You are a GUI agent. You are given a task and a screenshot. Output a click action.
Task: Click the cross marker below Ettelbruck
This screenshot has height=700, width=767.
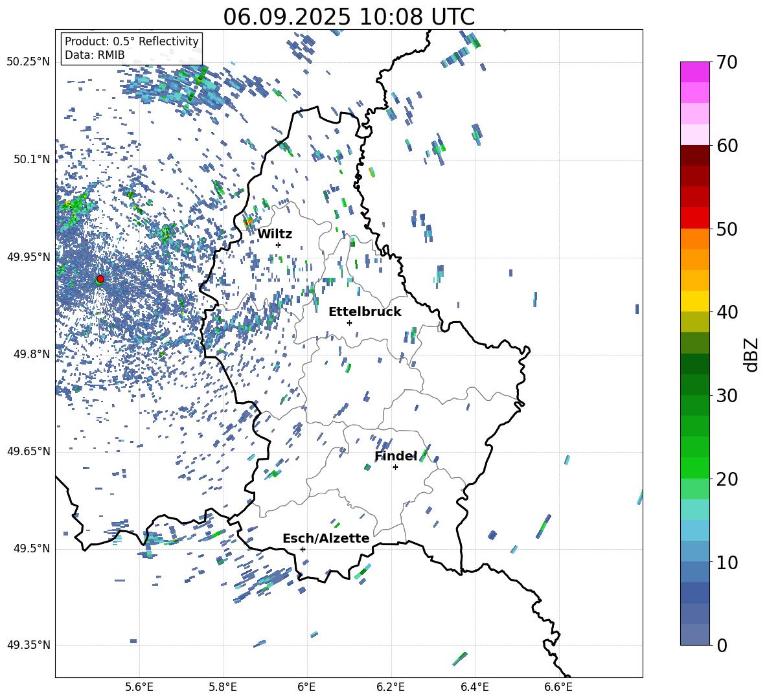click(349, 322)
